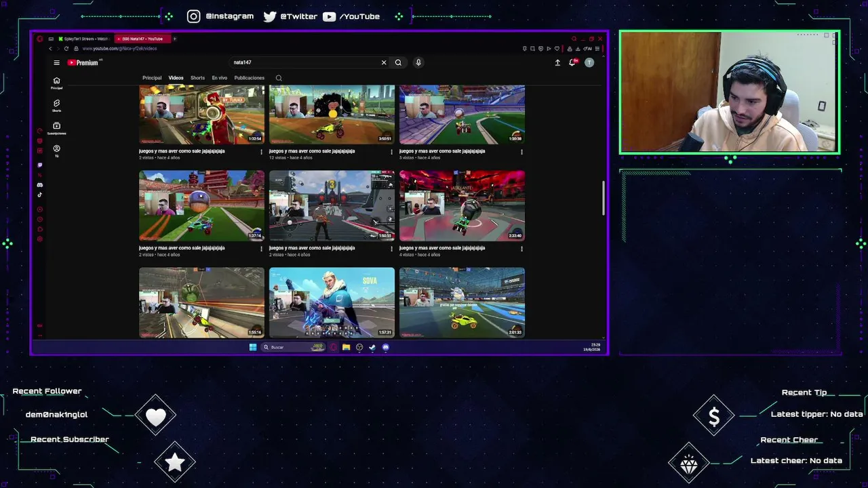868x488 pixels.
Task: Open options for the 2:33:40 video
Action: (x=521, y=249)
